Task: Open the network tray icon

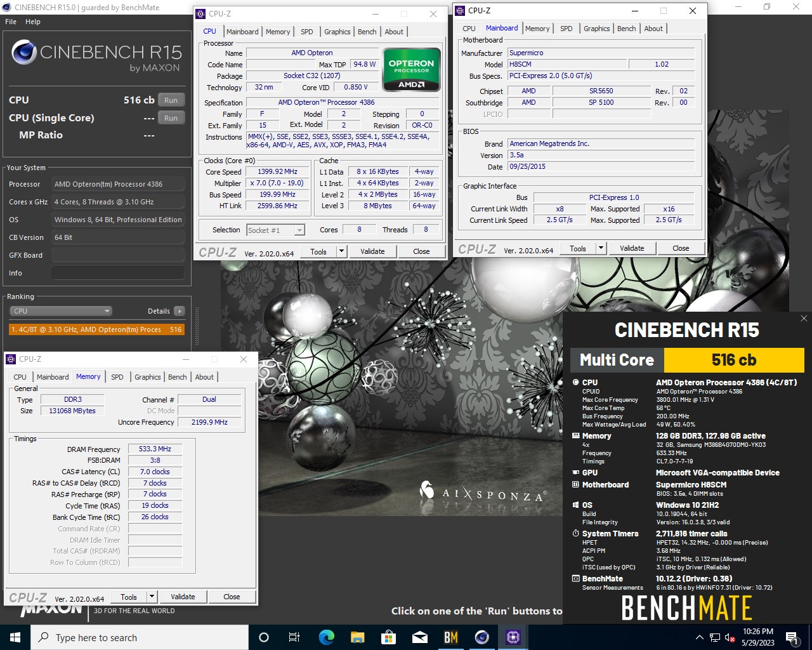Action: coord(715,637)
